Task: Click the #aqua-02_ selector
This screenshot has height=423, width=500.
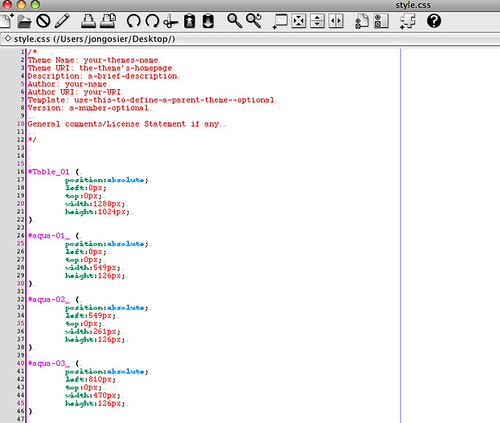Action: click(49, 300)
